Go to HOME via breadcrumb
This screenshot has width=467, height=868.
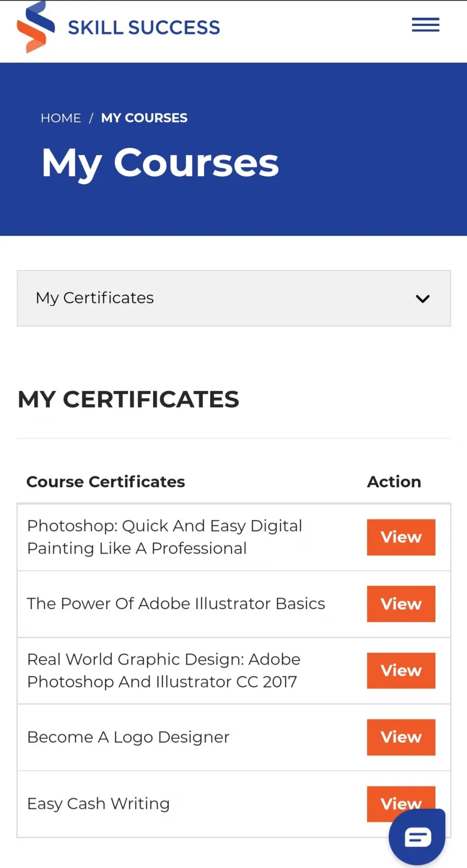(61, 118)
